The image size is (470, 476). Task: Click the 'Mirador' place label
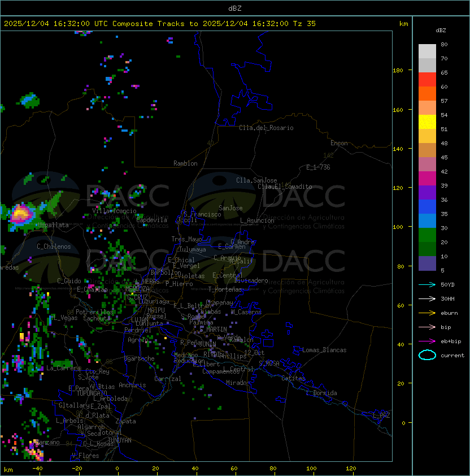[x=238, y=383]
